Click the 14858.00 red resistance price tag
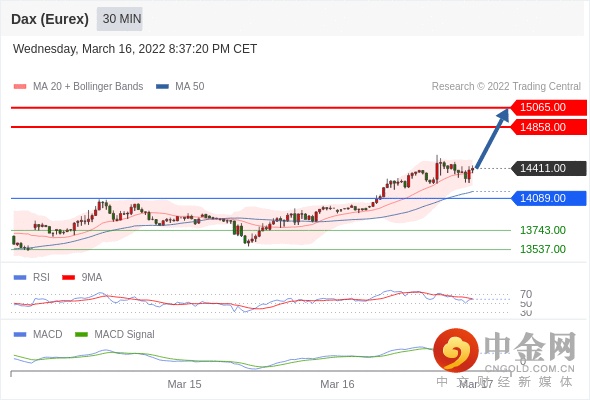The image size is (590, 400). (x=549, y=127)
